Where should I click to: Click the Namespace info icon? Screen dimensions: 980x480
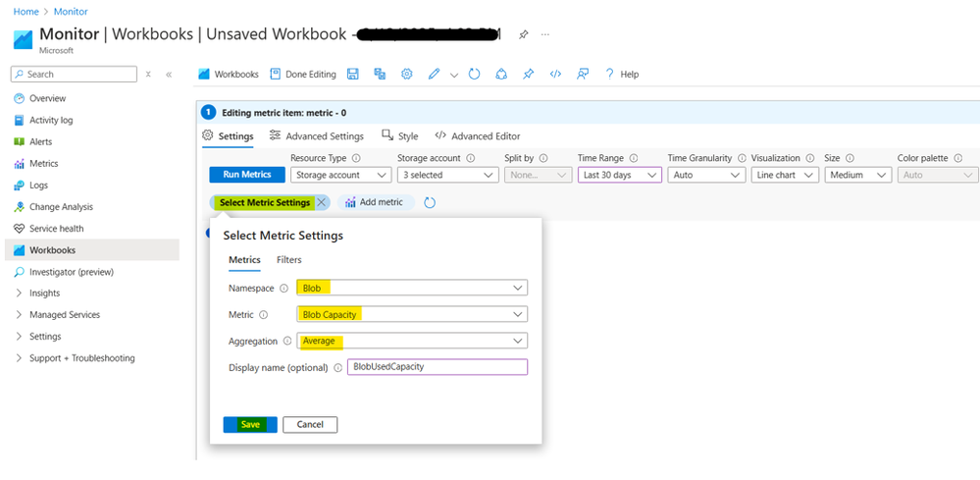[x=284, y=289]
